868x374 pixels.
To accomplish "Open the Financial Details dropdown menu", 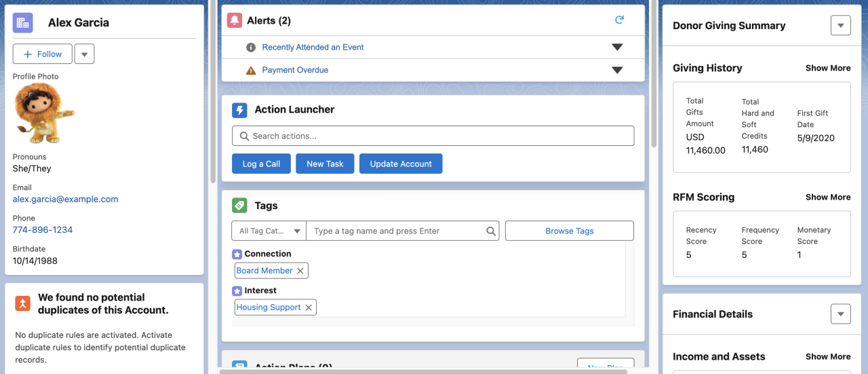I will click(840, 314).
